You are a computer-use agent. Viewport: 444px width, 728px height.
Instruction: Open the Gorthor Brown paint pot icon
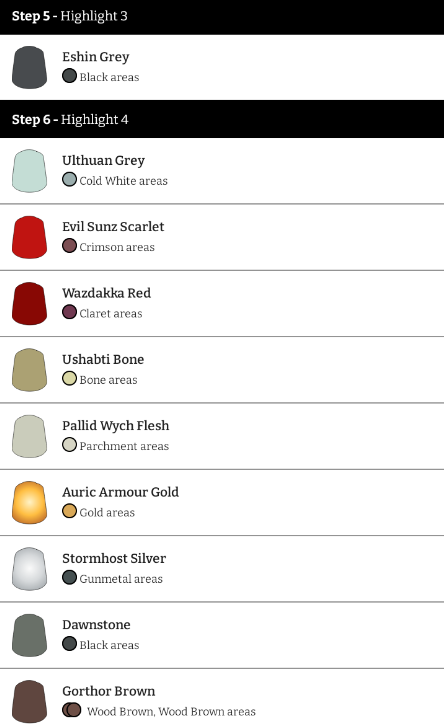pos(29,702)
